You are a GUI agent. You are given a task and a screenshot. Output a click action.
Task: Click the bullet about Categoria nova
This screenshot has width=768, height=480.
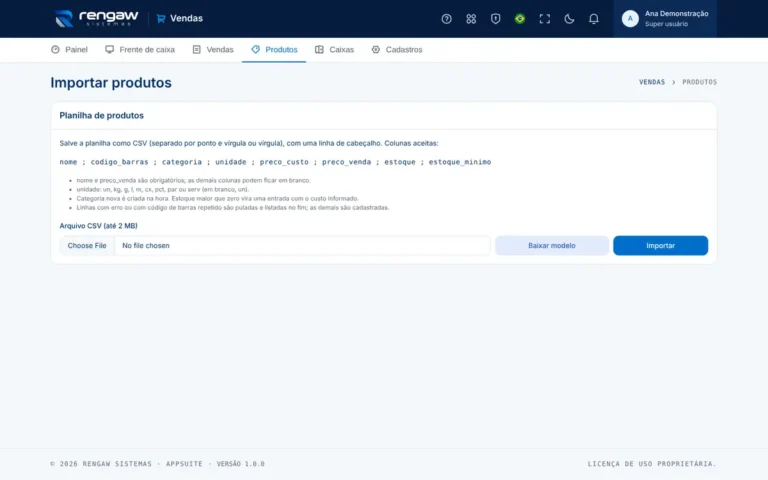pyautogui.click(x=217, y=198)
